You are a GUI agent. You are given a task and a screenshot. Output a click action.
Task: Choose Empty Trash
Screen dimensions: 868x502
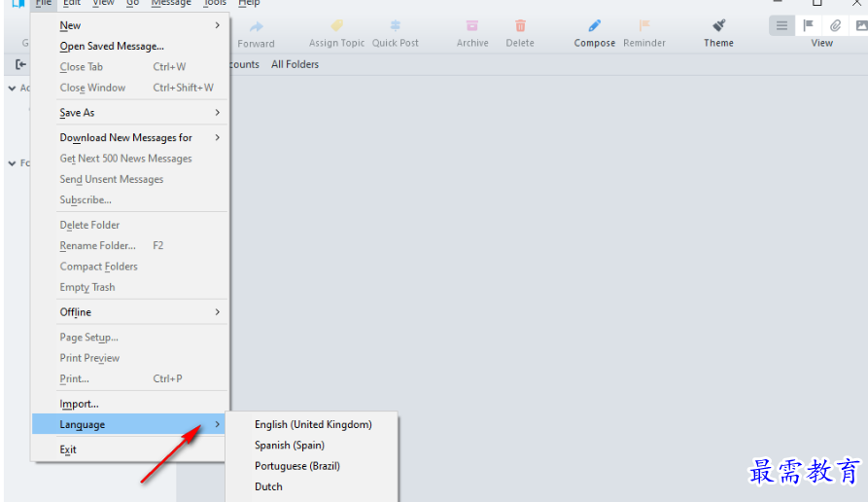click(x=130, y=287)
